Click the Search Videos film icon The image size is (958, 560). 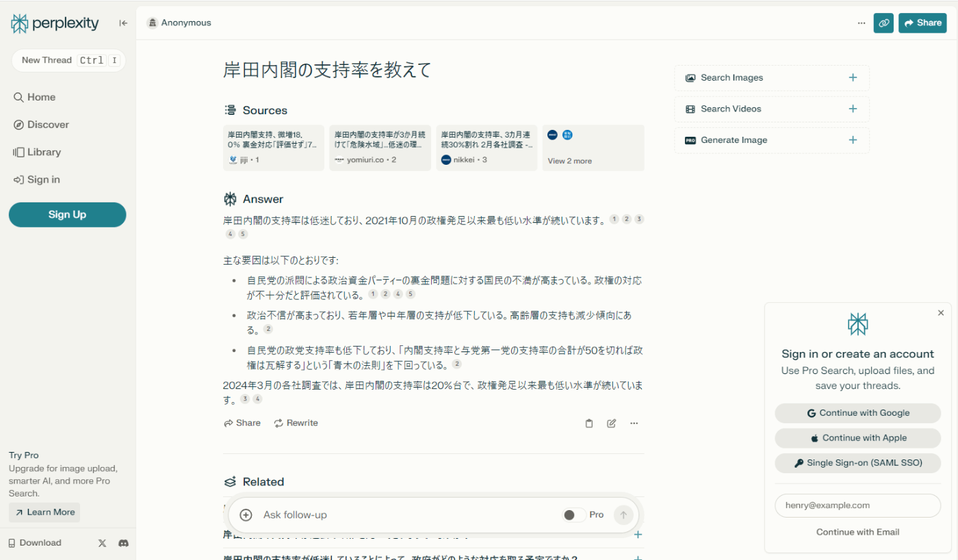[x=690, y=109]
